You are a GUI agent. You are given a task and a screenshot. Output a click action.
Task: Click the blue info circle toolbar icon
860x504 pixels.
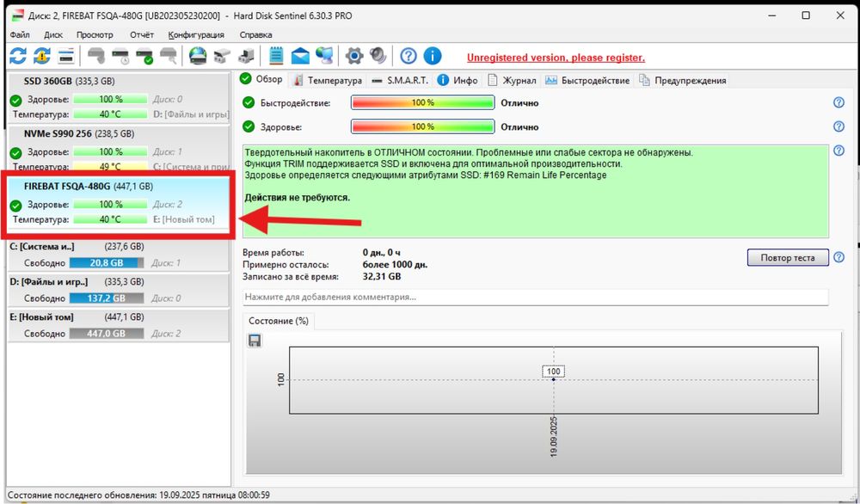(433, 56)
